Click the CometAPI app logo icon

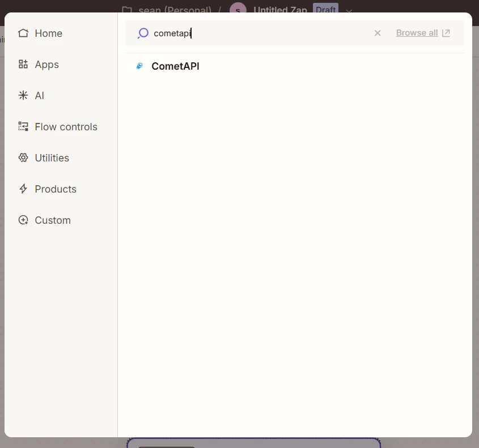tap(139, 66)
